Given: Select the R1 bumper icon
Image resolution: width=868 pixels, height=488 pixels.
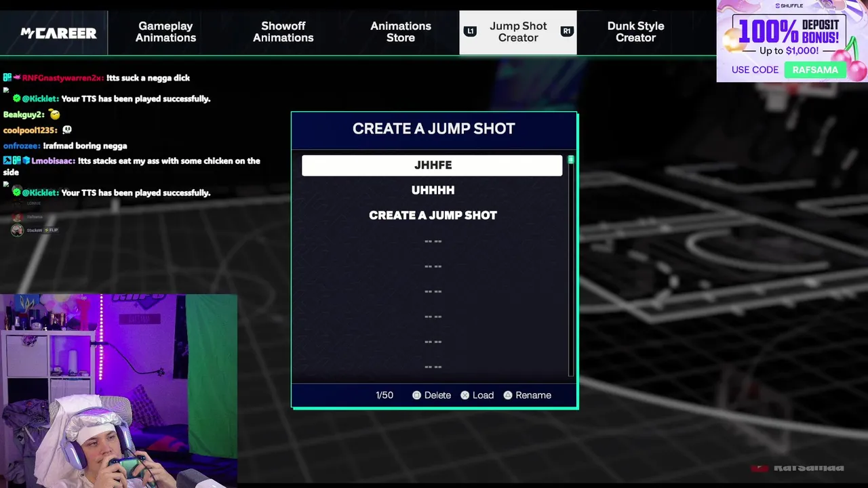Looking at the screenshot, I should click(x=567, y=31).
